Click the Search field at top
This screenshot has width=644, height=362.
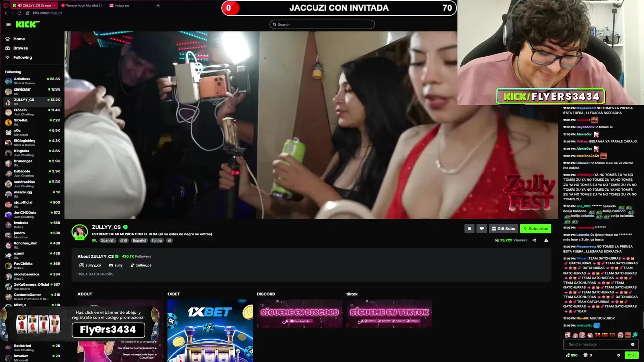pos(322,24)
